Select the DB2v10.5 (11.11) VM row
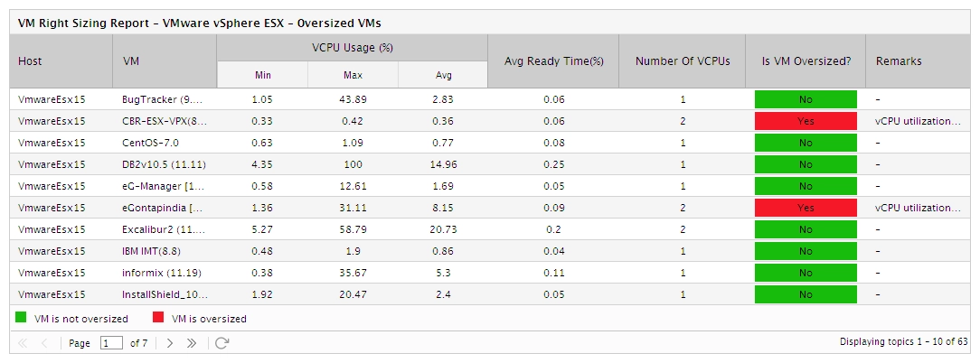Image resolution: width=980 pixels, height=363 pixels. tap(490, 164)
